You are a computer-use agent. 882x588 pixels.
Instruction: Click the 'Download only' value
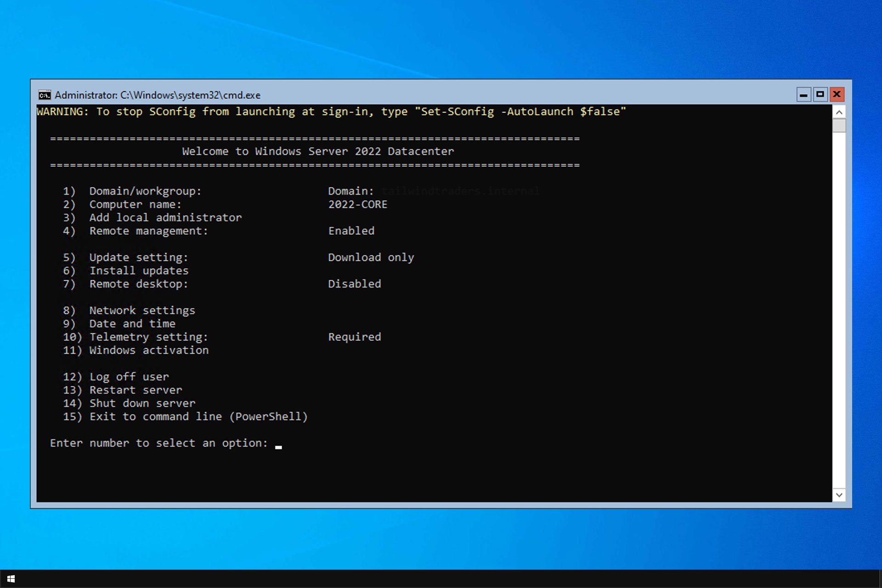coord(371,258)
